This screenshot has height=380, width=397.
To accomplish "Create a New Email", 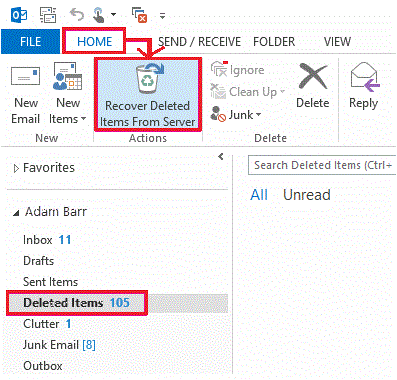I will tap(26, 95).
